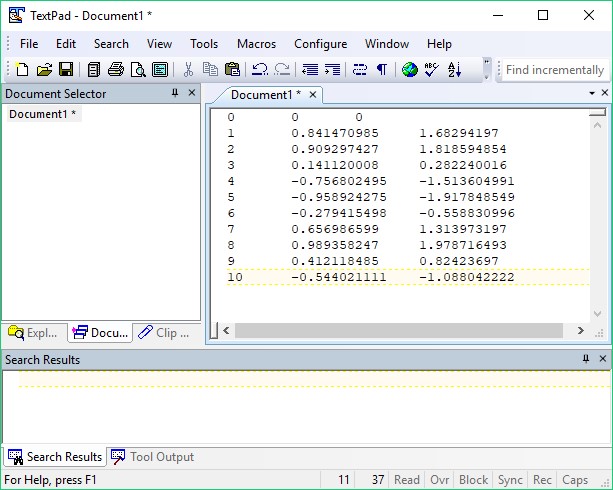Image resolution: width=613 pixels, height=490 pixels.
Task: Open the Manage Files toolbar icon
Action: (x=93, y=70)
